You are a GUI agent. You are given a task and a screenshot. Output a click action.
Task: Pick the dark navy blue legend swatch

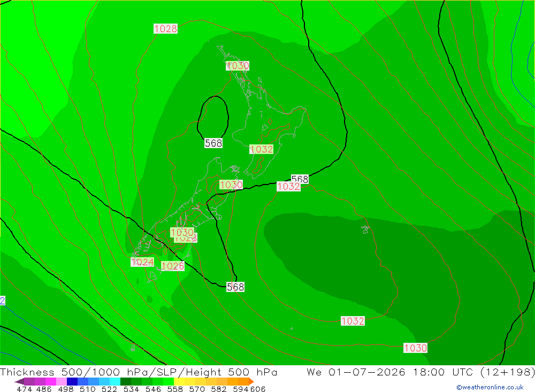(72, 381)
